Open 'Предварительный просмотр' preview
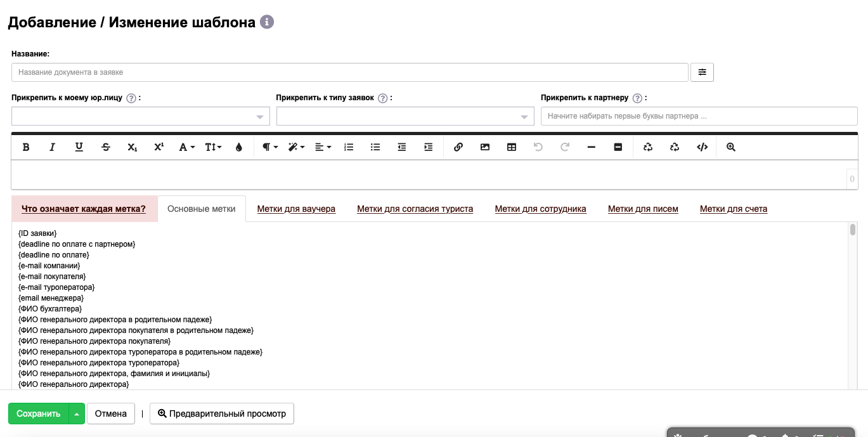Viewport: 868px width, 437px height. coord(222,414)
